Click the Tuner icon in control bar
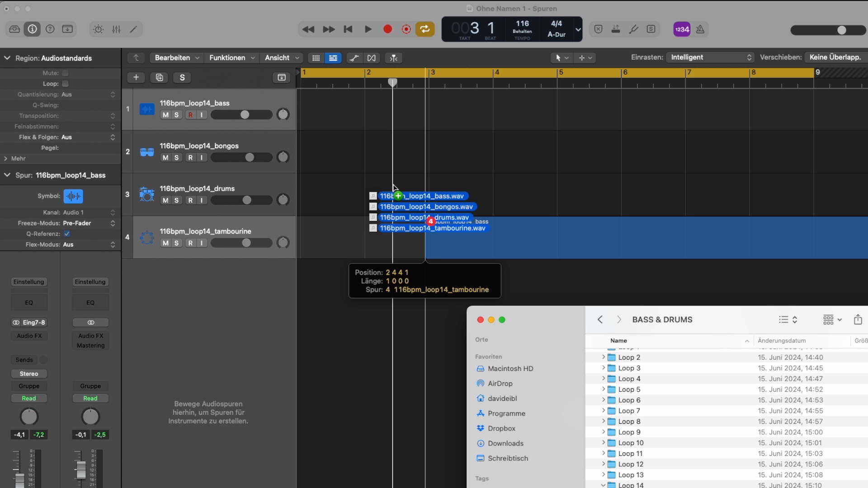The width and height of the screenshot is (868, 488). [633, 29]
